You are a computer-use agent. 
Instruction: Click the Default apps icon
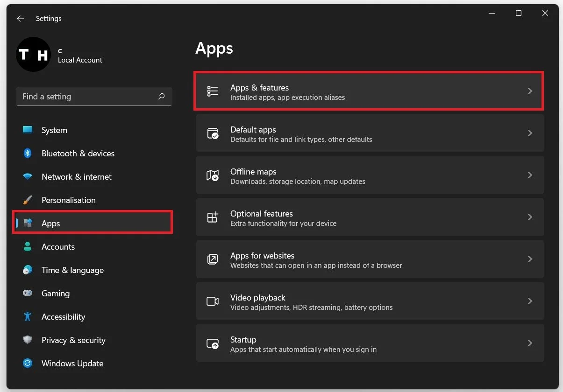coord(213,133)
